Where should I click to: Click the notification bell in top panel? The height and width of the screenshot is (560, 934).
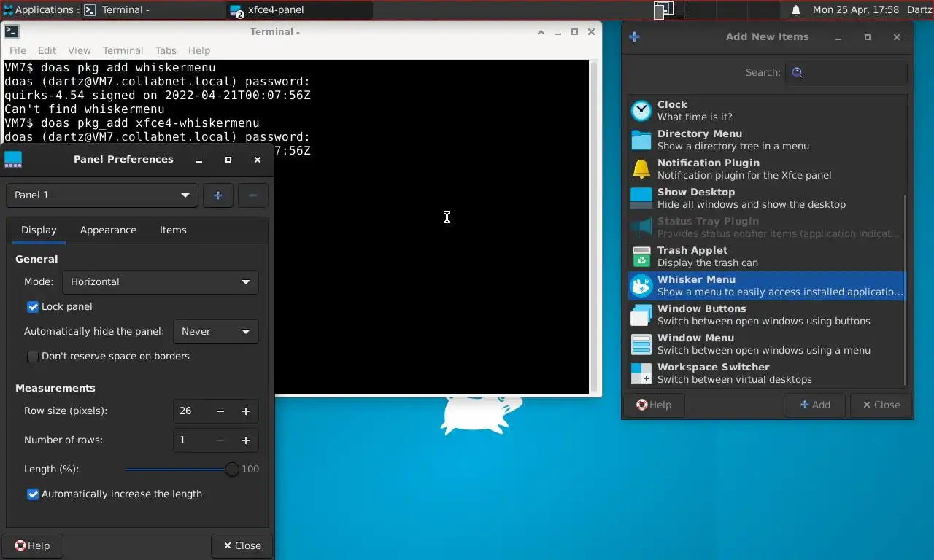click(x=796, y=10)
